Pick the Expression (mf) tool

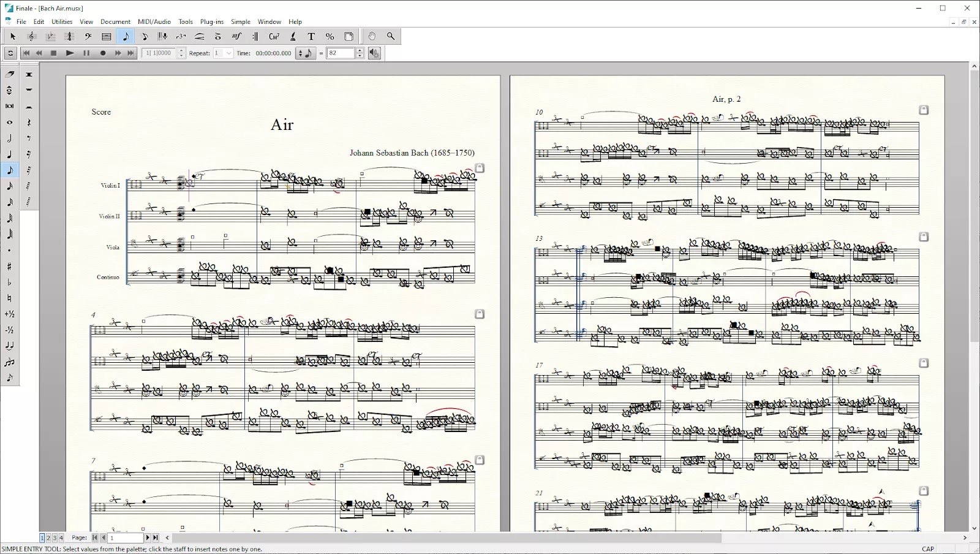(x=236, y=37)
